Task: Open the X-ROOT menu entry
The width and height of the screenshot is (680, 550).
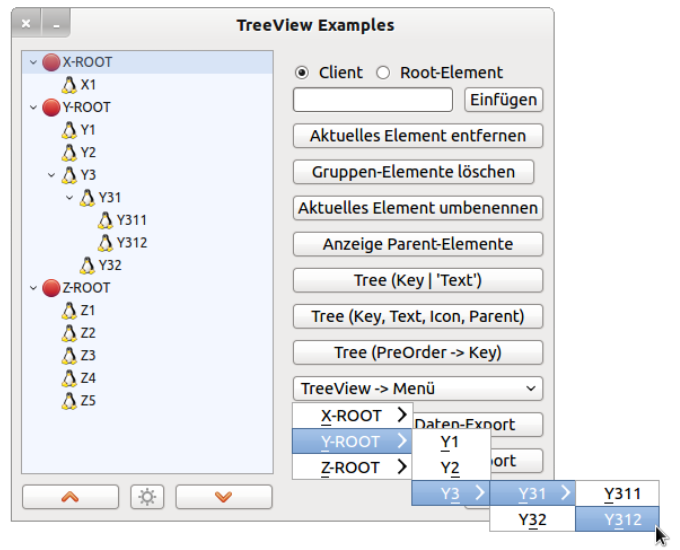Action: tap(352, 415)
